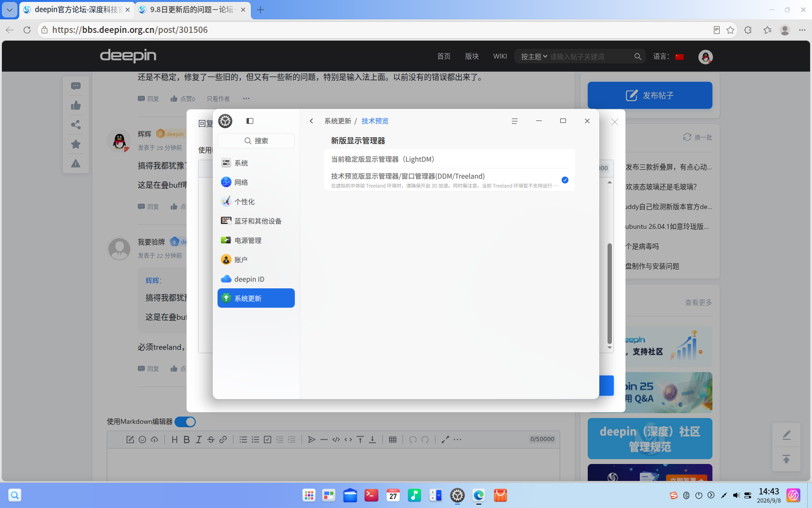
Task: Open 电源管理 settings
Action: (x=256, y=240)
